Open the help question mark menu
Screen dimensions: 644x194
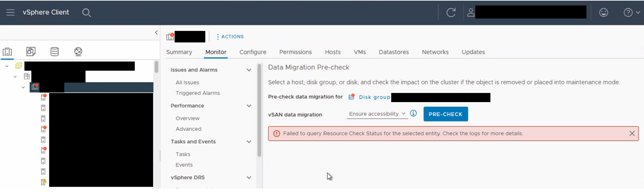[631, 12]
